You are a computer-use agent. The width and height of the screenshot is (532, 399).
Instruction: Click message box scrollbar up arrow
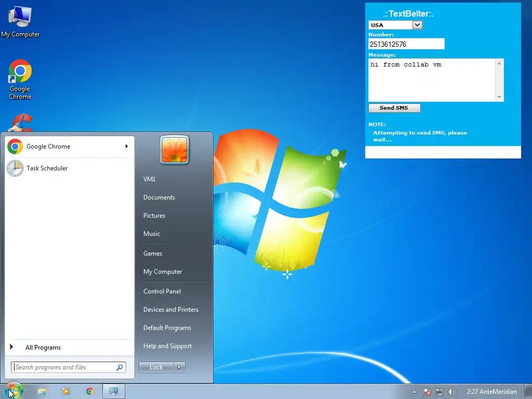499,63
